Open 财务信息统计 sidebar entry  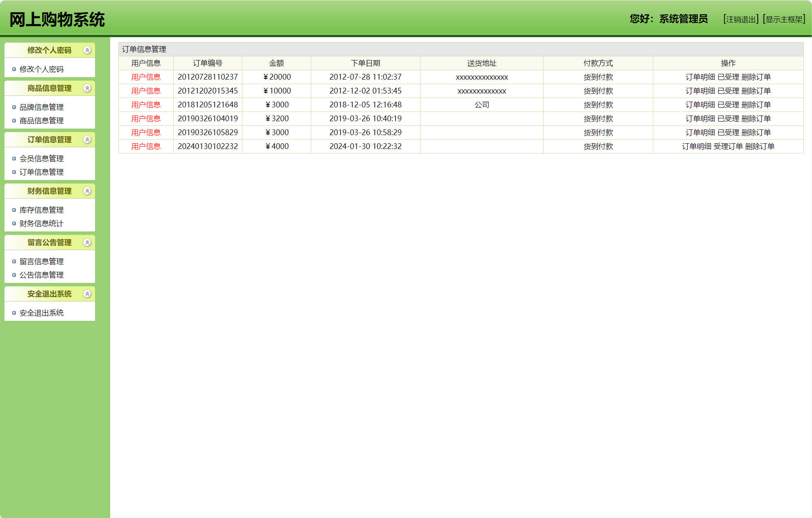pyautogui.click(x=42, y=224)
